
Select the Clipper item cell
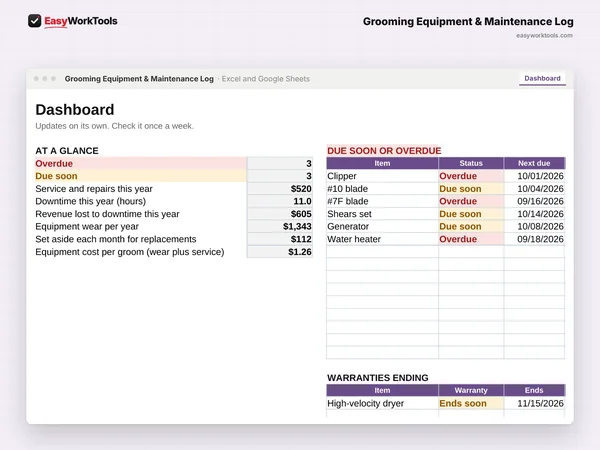[x=382, y=176]
